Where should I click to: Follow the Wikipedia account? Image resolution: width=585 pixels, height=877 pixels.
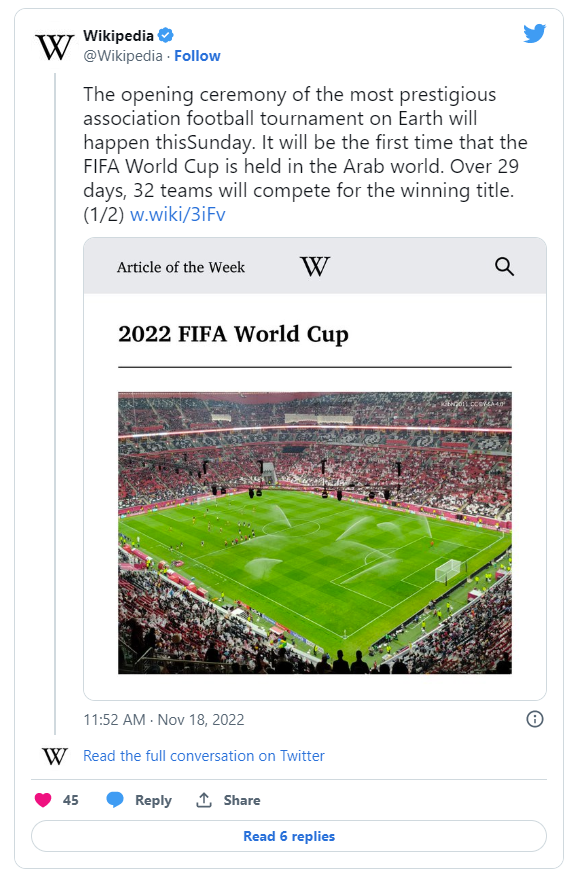[197, 56]
